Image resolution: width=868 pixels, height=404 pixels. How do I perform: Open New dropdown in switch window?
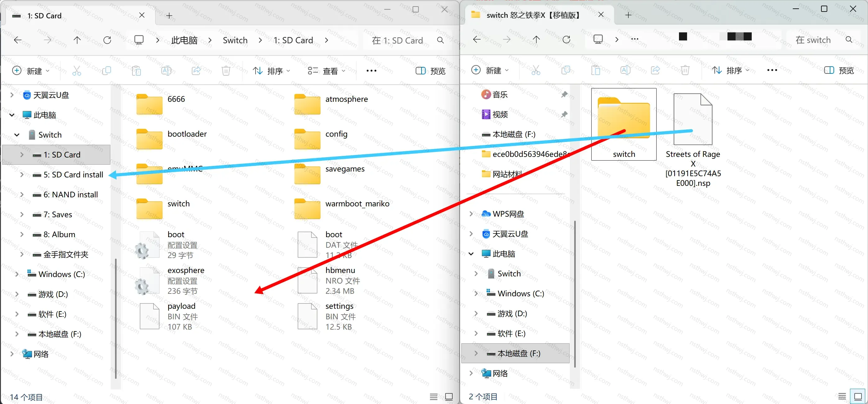(x=490, y=70)
